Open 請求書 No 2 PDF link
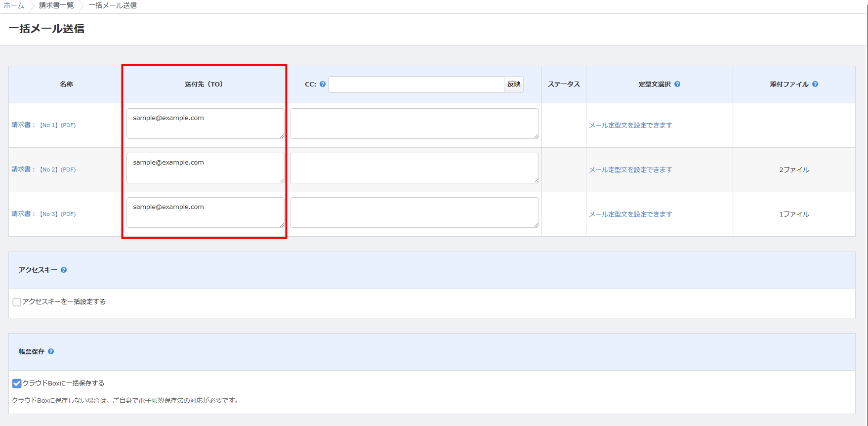This screenshot has height=426, width=868. tap(58, 170)
